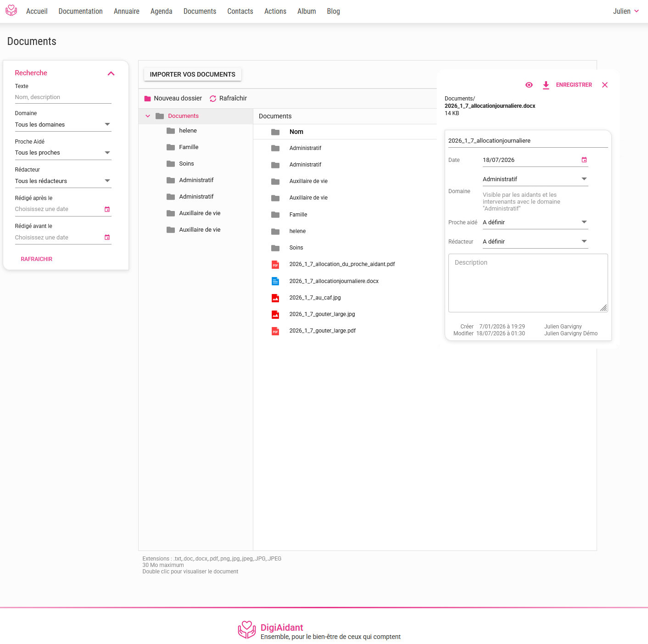Click folder icon of Famille in file list
Screen dimensions: 648x644
pos(275,215)
